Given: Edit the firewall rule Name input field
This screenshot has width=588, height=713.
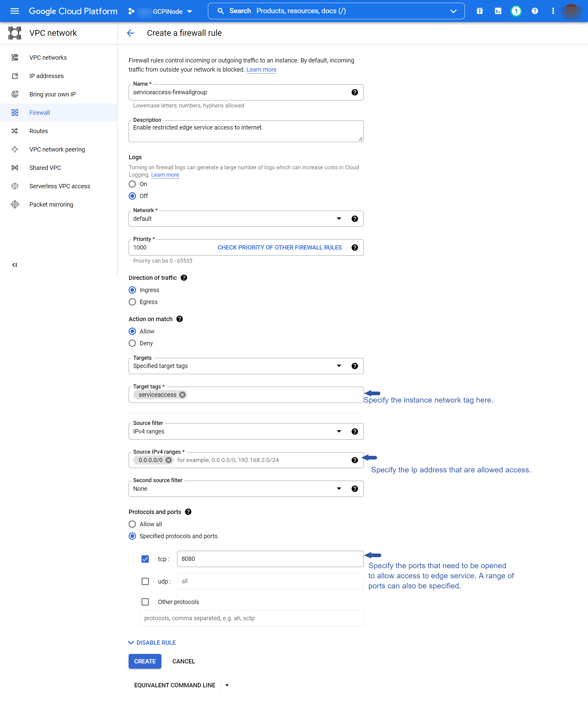Looking at the screenshot, I should click(x=241, y=92).
